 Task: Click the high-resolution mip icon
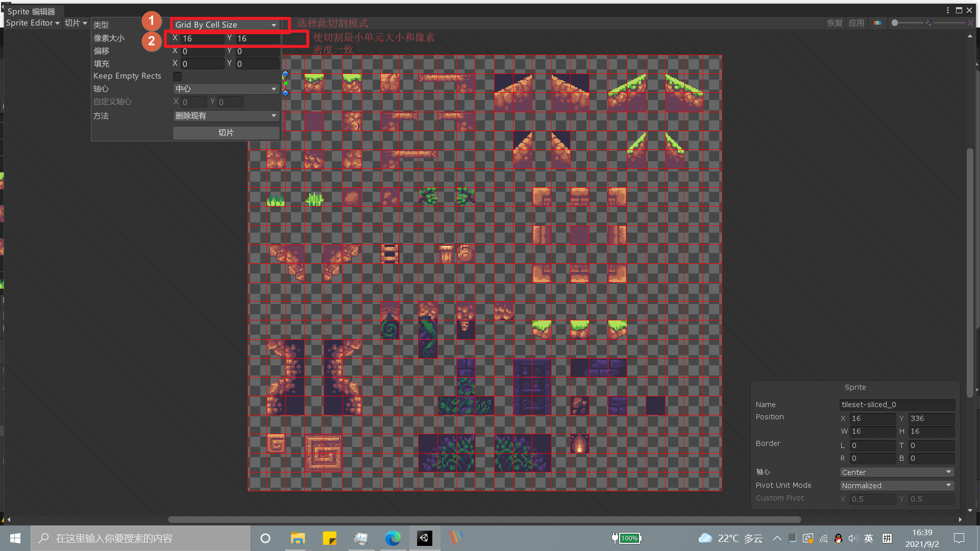[970, 23]
